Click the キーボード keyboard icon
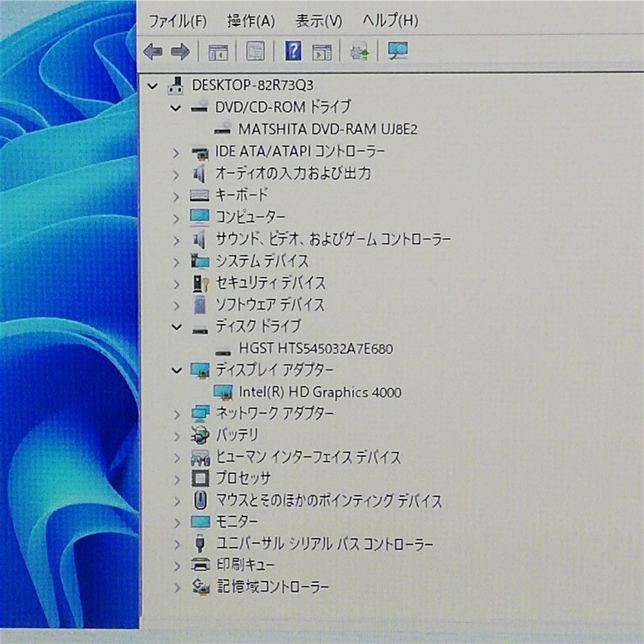 [x=200, y=195]
